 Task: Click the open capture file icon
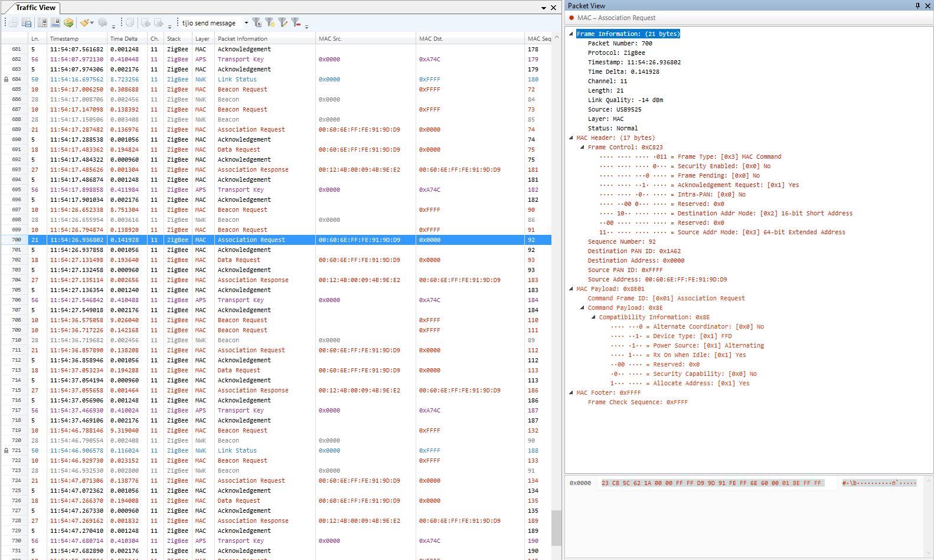coord(13,22)
